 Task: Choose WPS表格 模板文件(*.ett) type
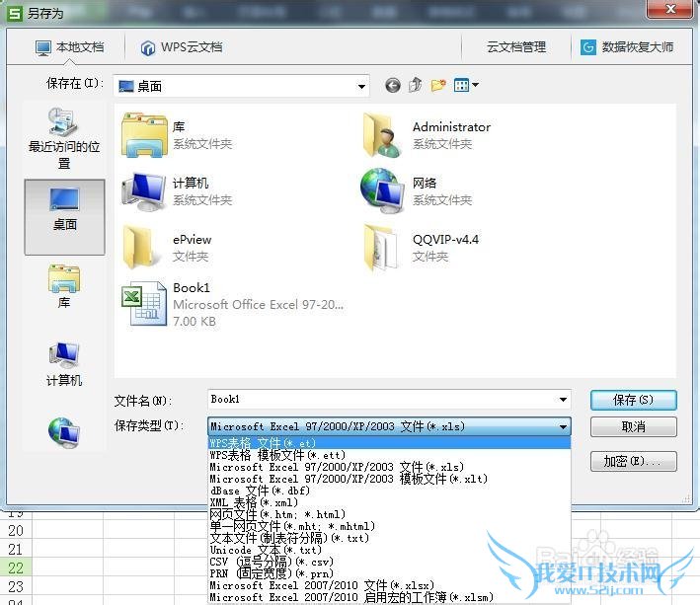coord(389,455)
